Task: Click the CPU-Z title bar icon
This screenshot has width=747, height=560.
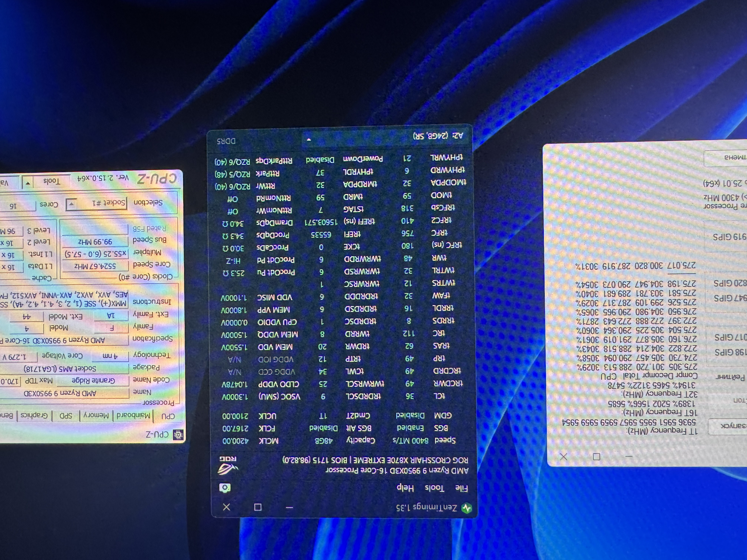Action: point(178,435)
